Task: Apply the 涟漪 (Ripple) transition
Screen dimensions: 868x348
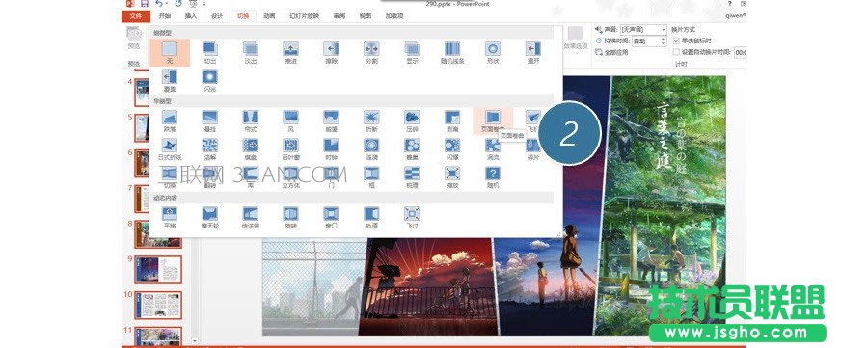Action: (371, 149)
